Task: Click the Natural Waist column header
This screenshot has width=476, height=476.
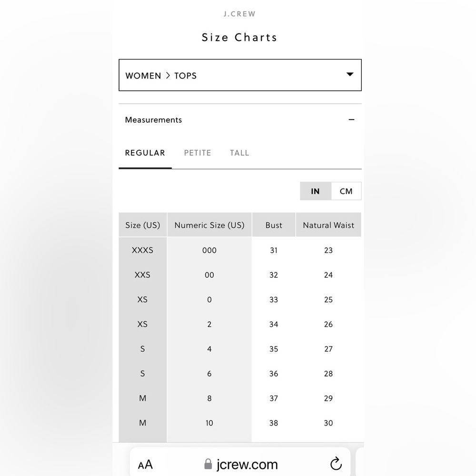Action: pos(328,225)
